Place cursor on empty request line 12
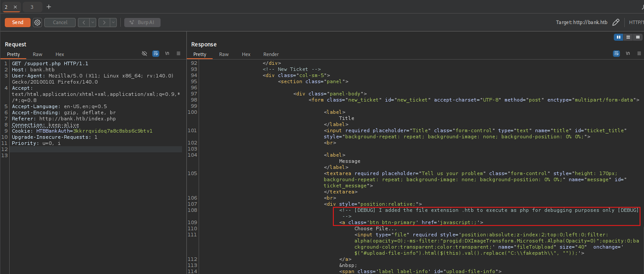The image size is (644, 274). click(97, 149)
